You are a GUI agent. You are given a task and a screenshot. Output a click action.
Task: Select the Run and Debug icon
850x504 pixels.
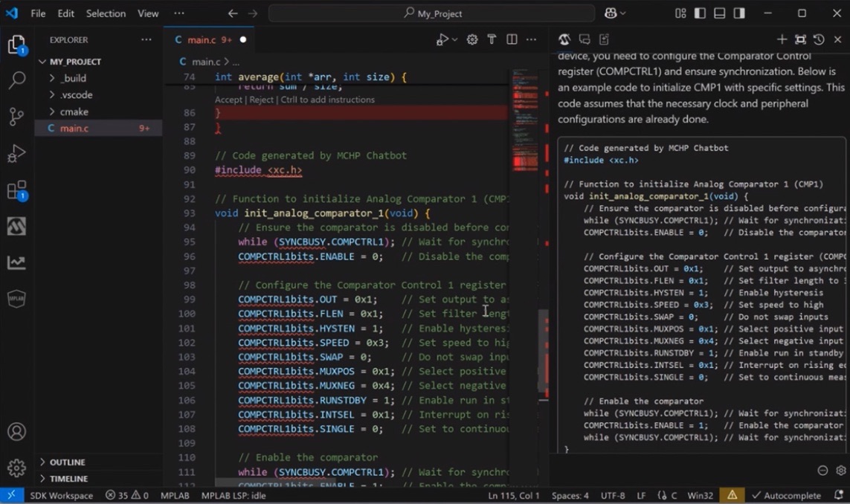point(16,153)
